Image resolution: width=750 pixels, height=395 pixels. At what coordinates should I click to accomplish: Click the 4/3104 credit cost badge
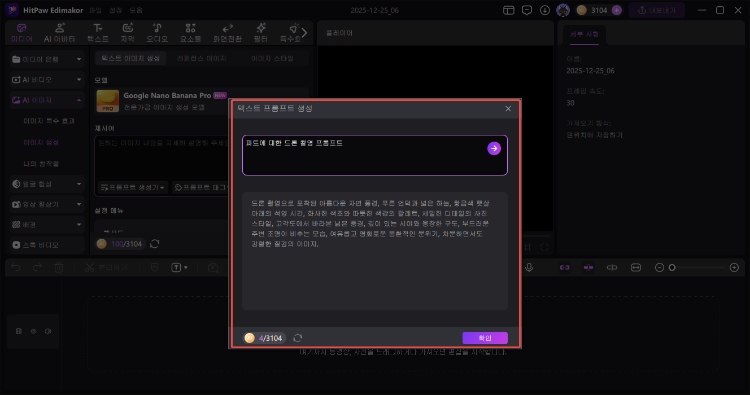264,338
